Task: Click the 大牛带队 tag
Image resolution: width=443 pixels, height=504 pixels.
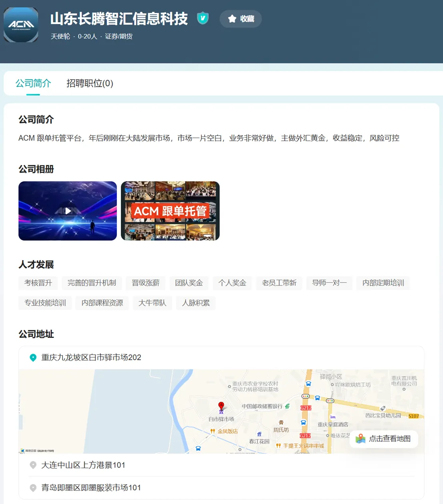Action: click(x=152, y=303)
